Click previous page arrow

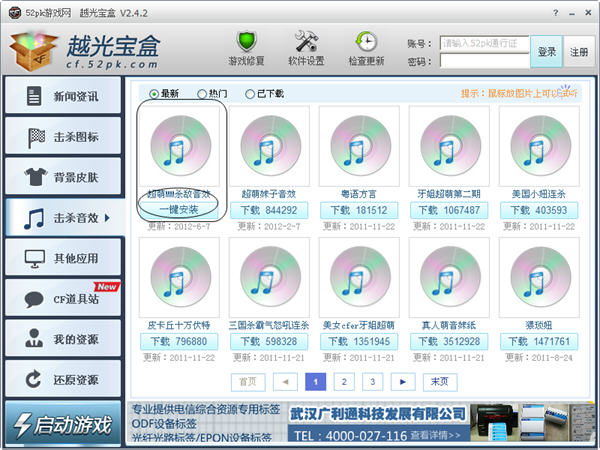point(285,382)
